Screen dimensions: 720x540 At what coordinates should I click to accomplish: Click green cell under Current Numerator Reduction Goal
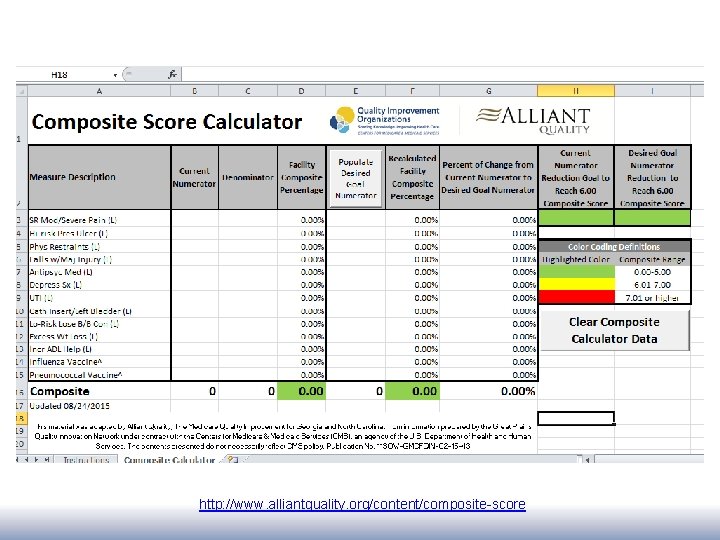click(x=576, y=218)
